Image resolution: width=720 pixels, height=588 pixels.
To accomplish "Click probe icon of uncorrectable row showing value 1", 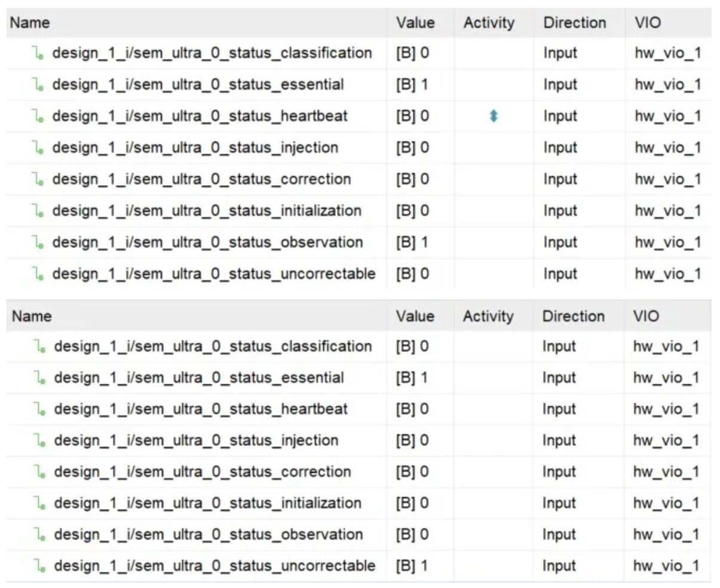I will (x=39, y=566).
